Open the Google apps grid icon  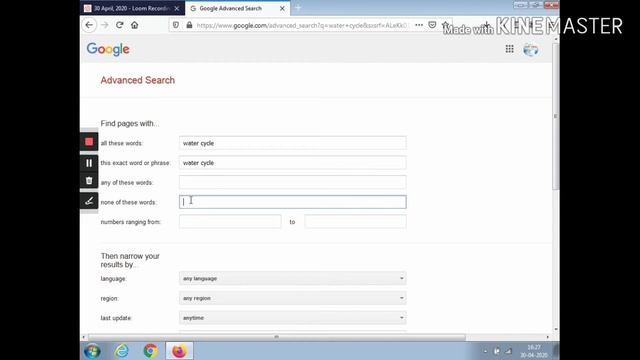[x=509, y=49]
